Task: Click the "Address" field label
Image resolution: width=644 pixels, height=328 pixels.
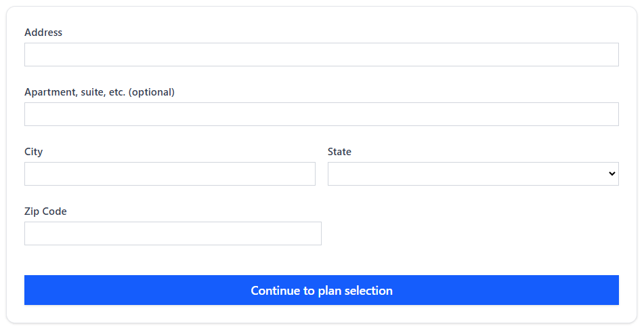Action: [43, 33]
